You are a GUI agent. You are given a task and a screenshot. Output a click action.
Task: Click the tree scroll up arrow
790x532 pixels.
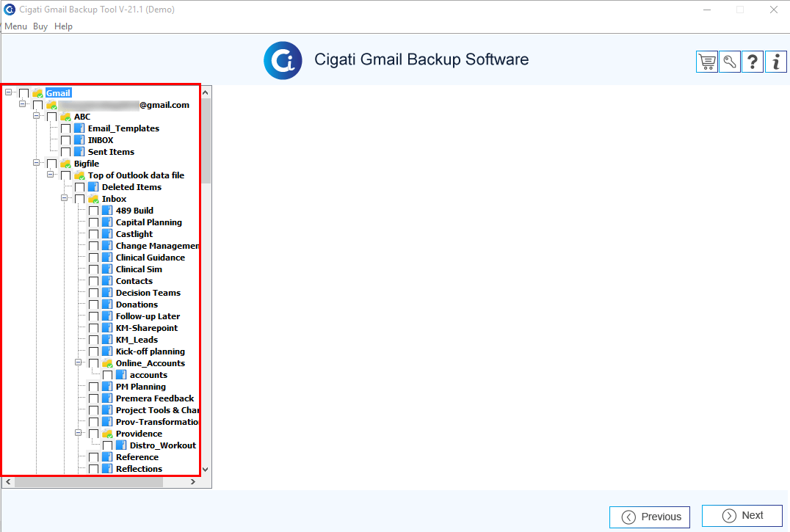coord(206,92)
